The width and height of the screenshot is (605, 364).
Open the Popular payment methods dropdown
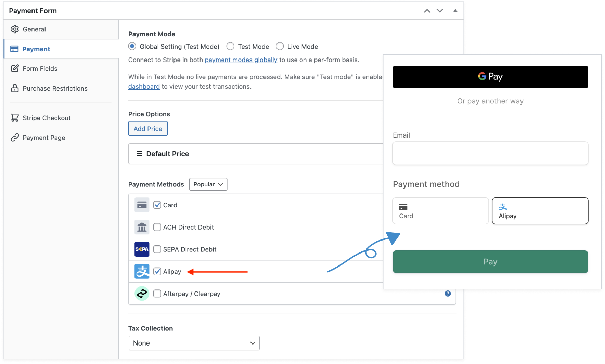point(208,184)
